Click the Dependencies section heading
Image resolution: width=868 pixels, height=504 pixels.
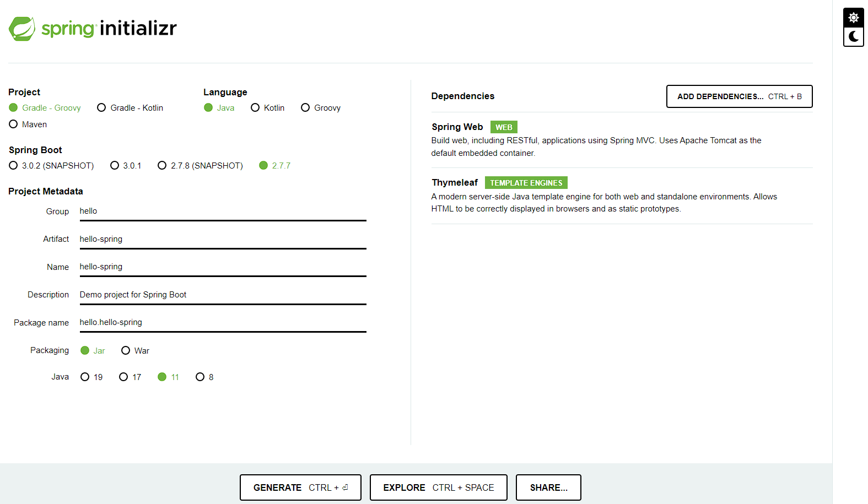pos(463,96)
